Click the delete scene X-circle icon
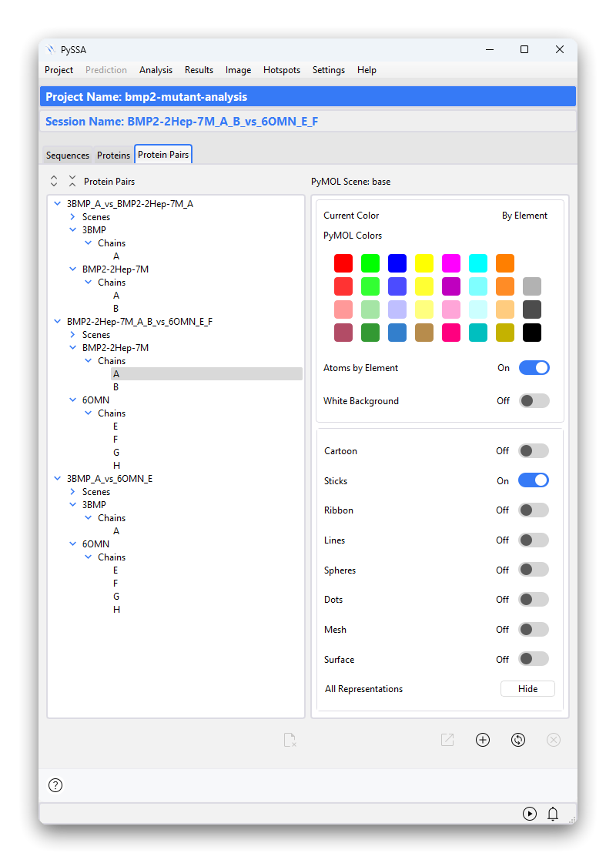The width and height of the screenshot is (616, 863). point(554,740)
